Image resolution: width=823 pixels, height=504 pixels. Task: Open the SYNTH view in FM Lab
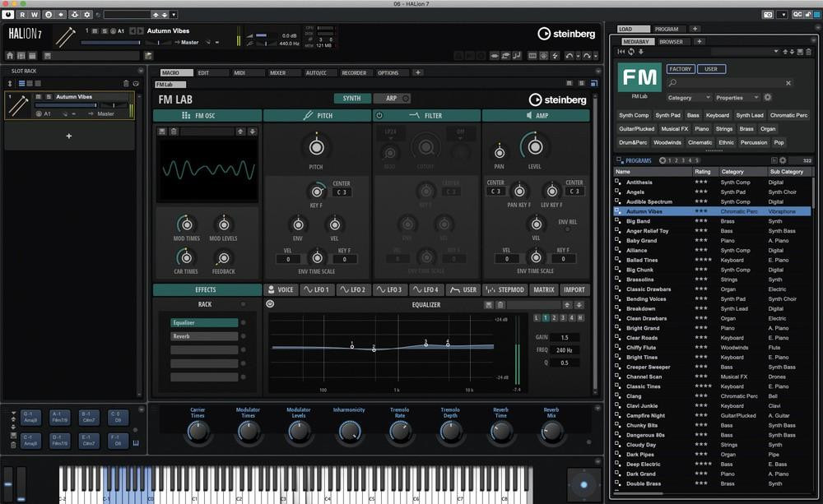(351, 98)
